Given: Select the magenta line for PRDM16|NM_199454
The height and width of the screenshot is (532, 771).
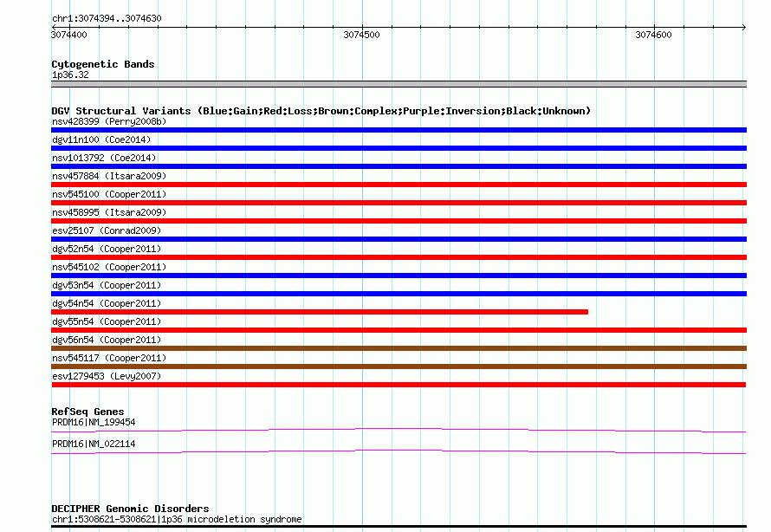Looking at the screenshot, I should click(398, 431).
